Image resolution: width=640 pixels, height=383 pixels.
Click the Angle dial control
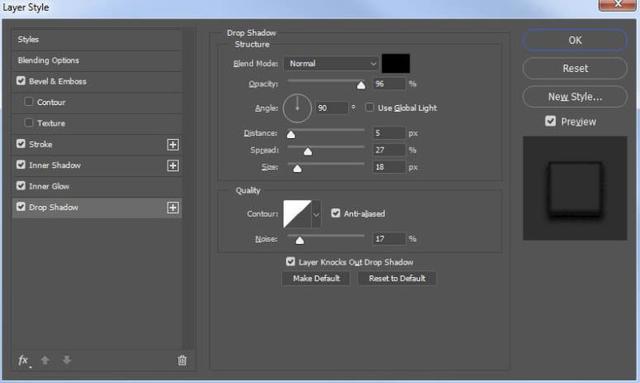click(297, 108)
